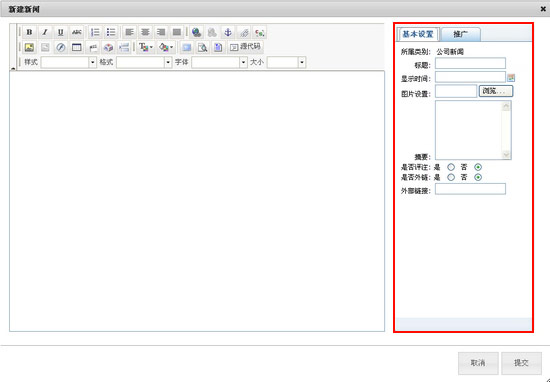The height and width of the screenshot is (382, 550).
Task: Click the 取消 cancel button
Action: [478, 363]
